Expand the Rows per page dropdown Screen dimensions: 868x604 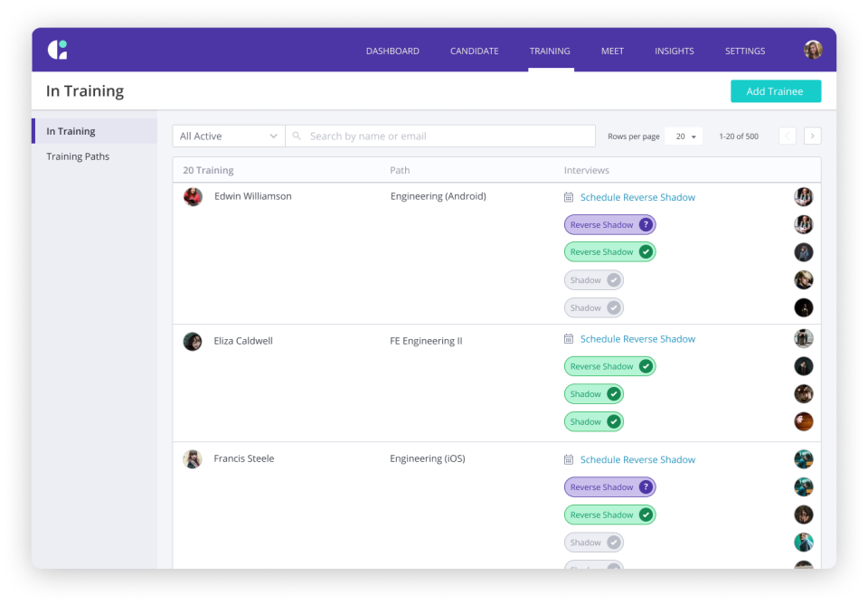(684, 137)
